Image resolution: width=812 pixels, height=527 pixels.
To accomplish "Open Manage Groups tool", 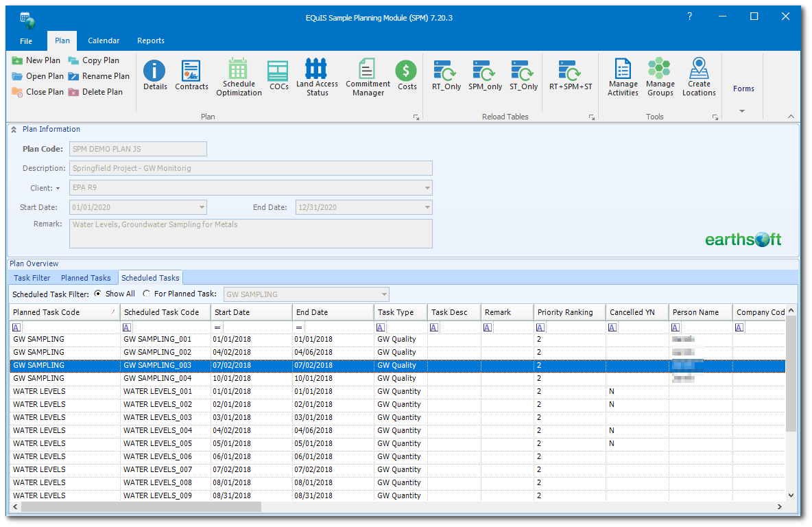I will point(660,77).
